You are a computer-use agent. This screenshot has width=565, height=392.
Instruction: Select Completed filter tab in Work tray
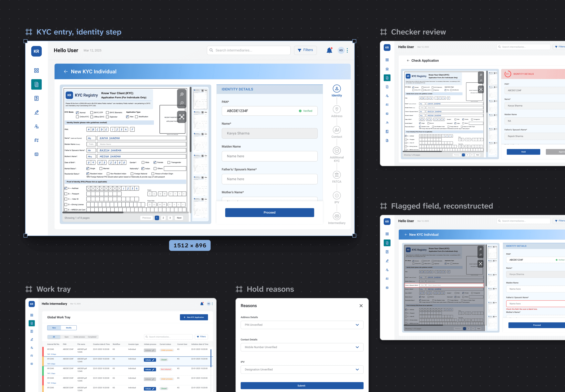pos(92,337)
